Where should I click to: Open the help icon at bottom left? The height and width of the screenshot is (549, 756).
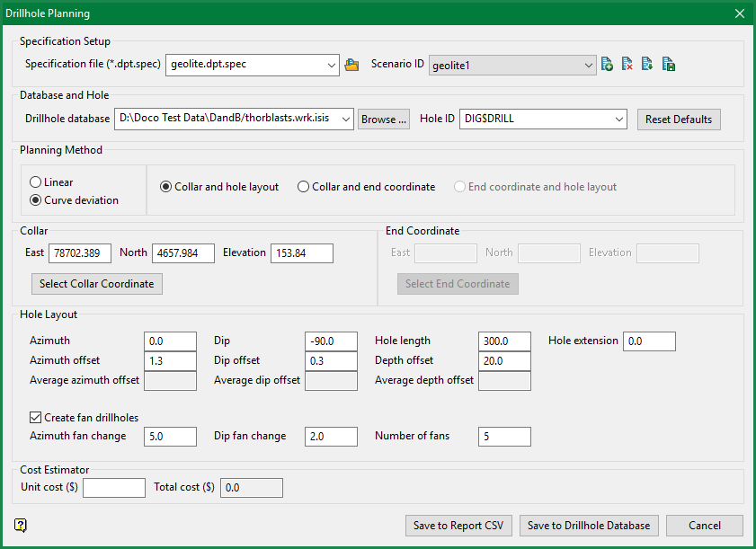(21, 526)
